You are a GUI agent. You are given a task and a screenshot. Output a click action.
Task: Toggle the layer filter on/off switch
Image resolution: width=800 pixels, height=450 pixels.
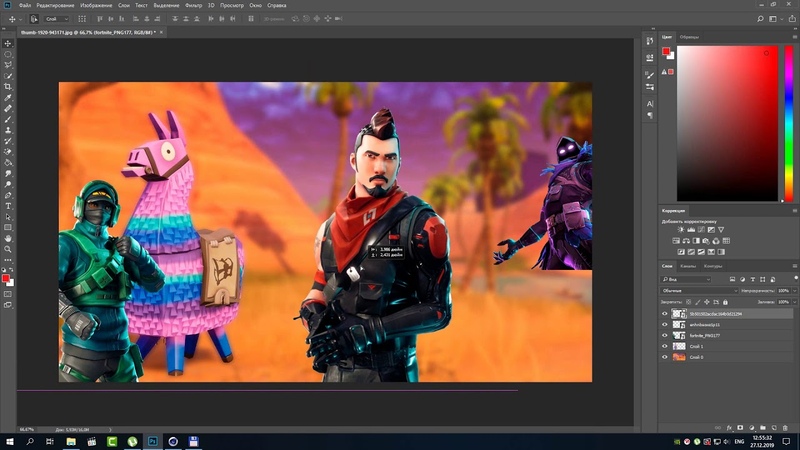796,278
